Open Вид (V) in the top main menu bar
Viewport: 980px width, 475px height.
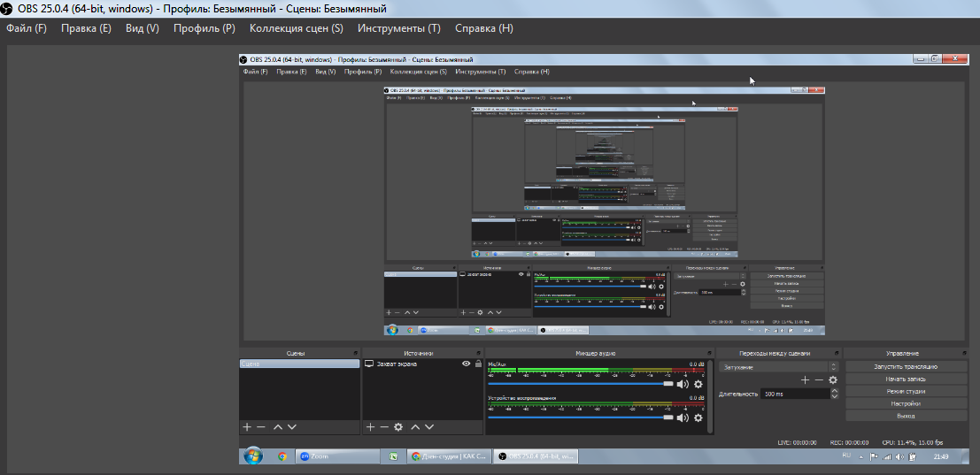[x=143, y=28]
